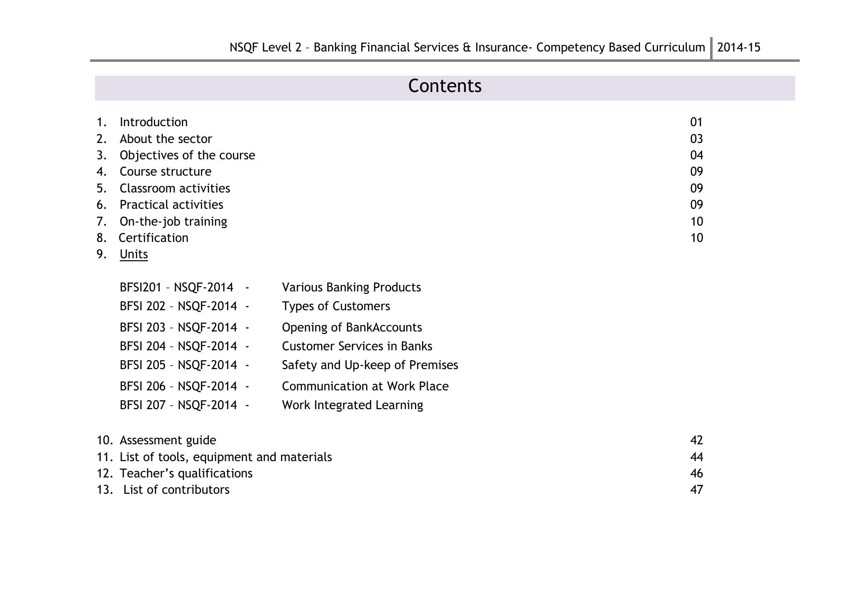Click 'Teacher's qualifications' entry
The width and height of the screenshot is (868, 614).
coord(186,473)
